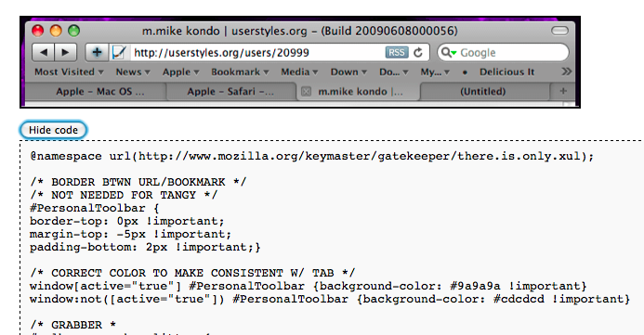Image resolution: width=644 pixels, height=335 pixels.
Task: Go back with the left arrow button
Action: pyautogui.click(x=44, y=53)
